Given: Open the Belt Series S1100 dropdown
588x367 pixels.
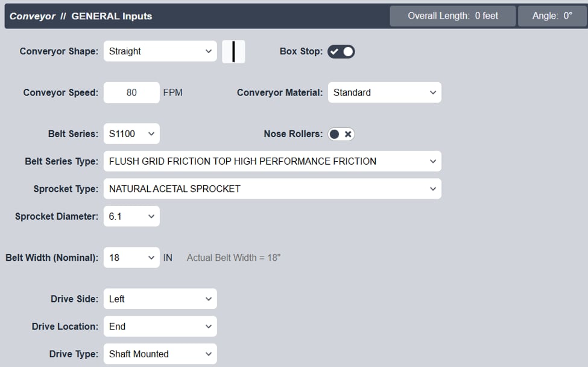Looking at the screenshot, I should (131, 133).
